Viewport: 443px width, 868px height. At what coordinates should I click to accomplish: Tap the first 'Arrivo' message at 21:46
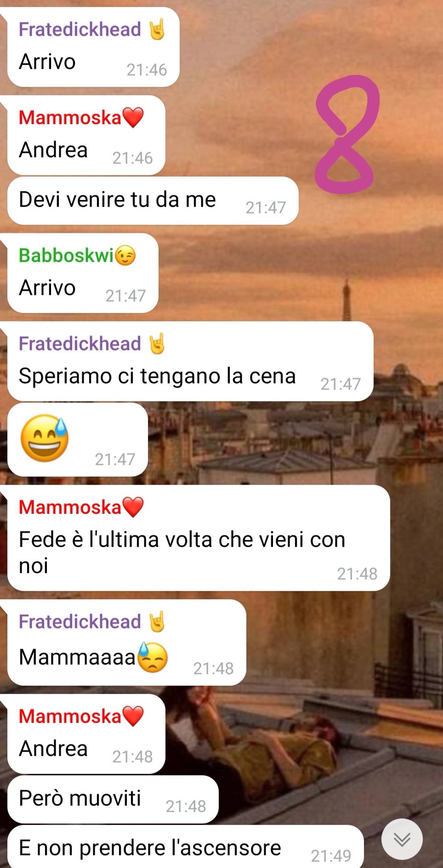click(93, 47)
